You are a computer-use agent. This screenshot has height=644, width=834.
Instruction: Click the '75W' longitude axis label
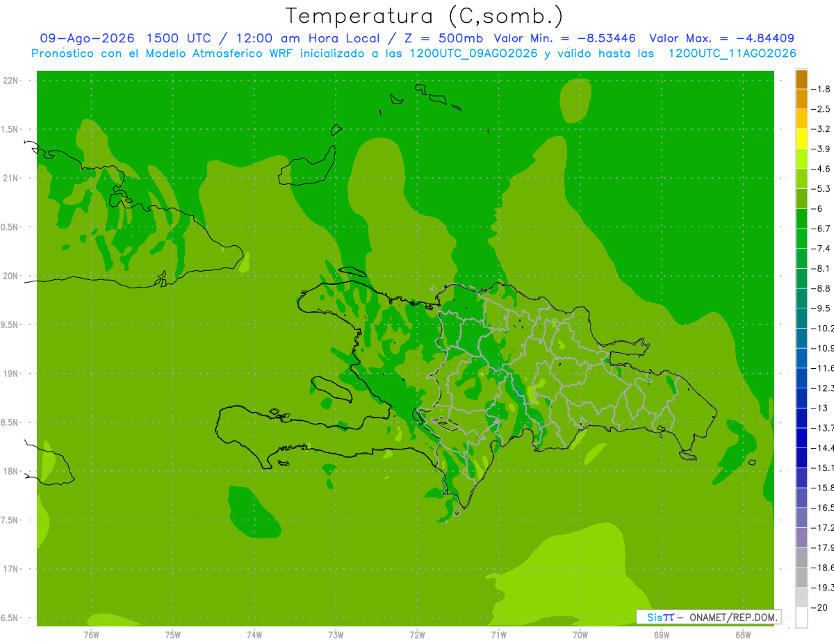[173, 635]
